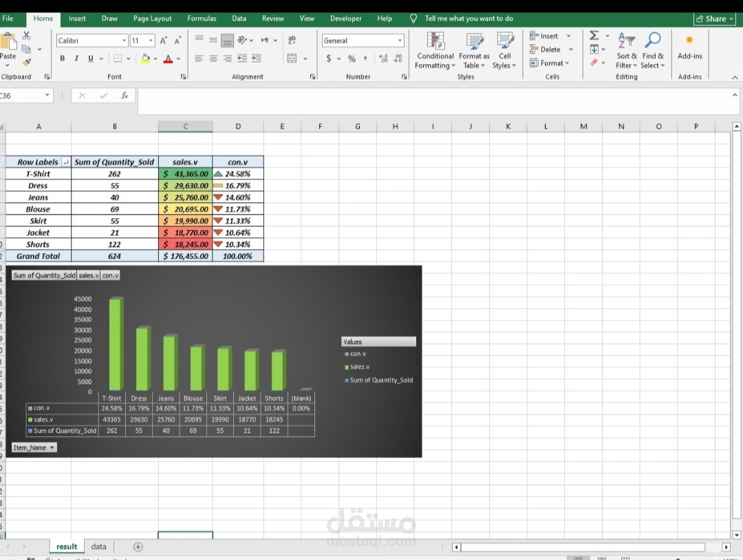Click AutoSum sigma icon
743x560 pixels.
[594, 36]
